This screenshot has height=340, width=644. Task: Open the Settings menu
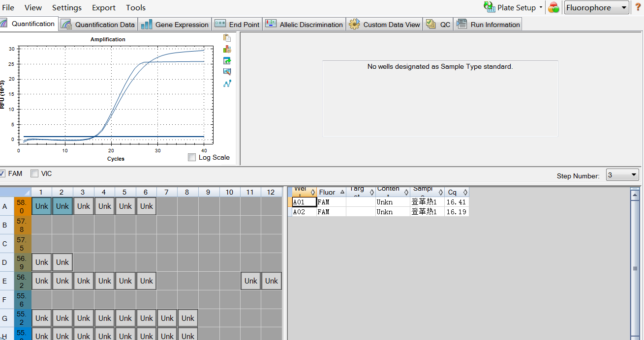click(67, 7)
